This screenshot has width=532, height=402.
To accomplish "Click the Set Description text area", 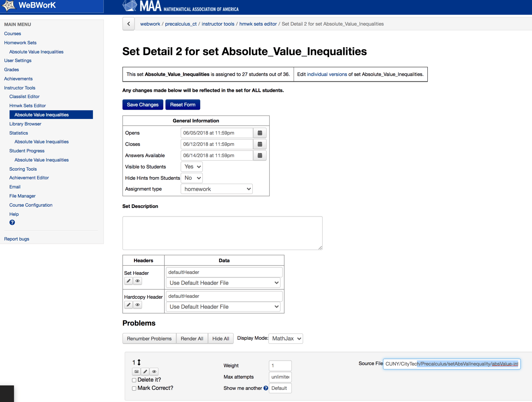I will coord(223,233).
